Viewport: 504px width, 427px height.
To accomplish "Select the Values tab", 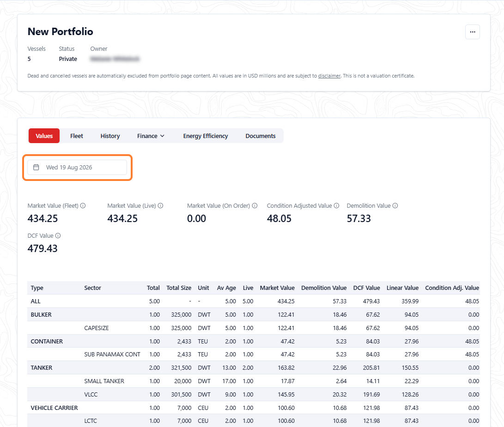I will (44, 136).
